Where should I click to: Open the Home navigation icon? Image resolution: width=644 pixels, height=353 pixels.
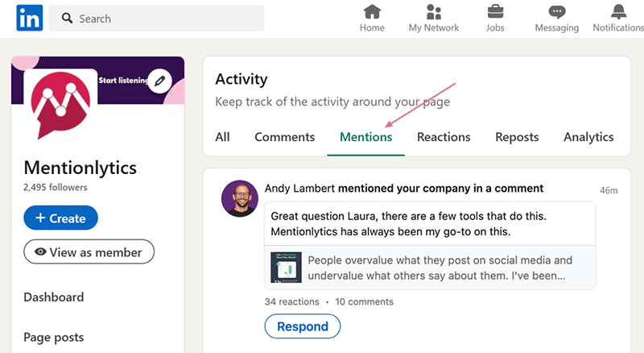pos(372,11)
